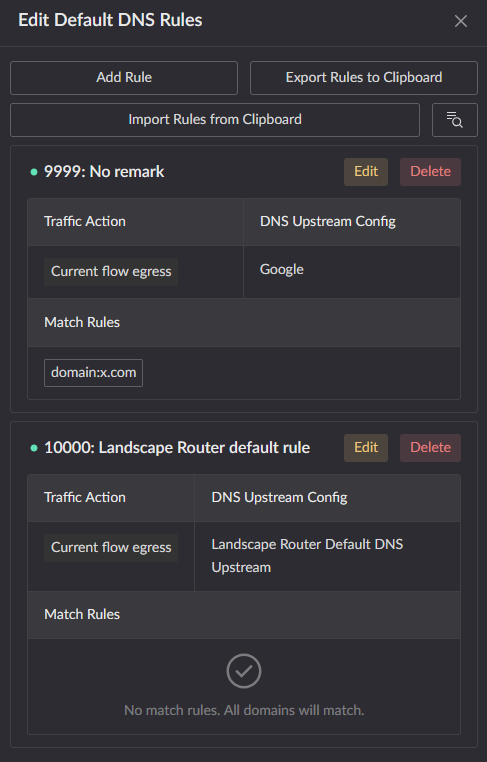Import Rules from Clipboard
487x762 pixels.
[215, 120]
